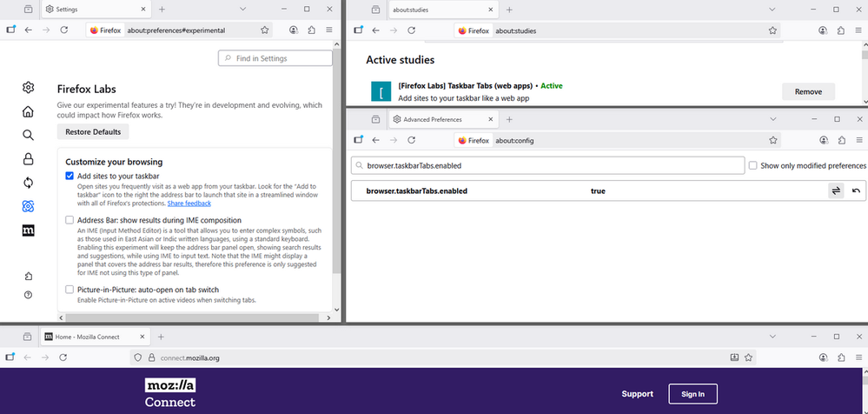Image resolution: width=868 pixels, height=414 pixels.
Task: Open the More from Mozilla sidebar icon
Action: coord(29,230)
